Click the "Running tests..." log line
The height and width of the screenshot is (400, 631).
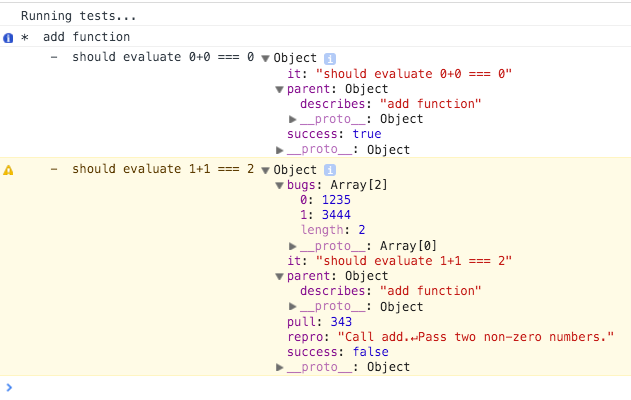(79, 16)
